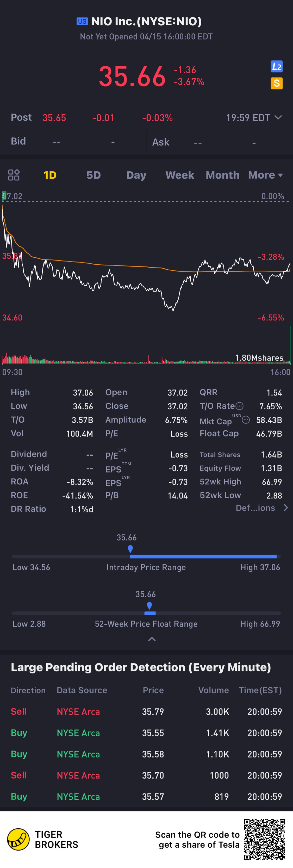The width and height of the screenshot is (293, 868).
Task: Tap the US market flag badge
Action: tap(82, 22)
